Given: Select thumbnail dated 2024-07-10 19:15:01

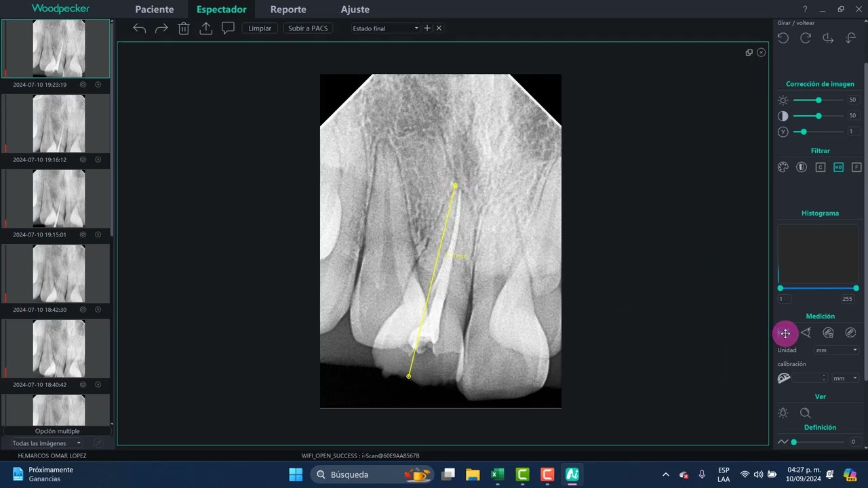Looking at the screenshot, I should (57, 198).
